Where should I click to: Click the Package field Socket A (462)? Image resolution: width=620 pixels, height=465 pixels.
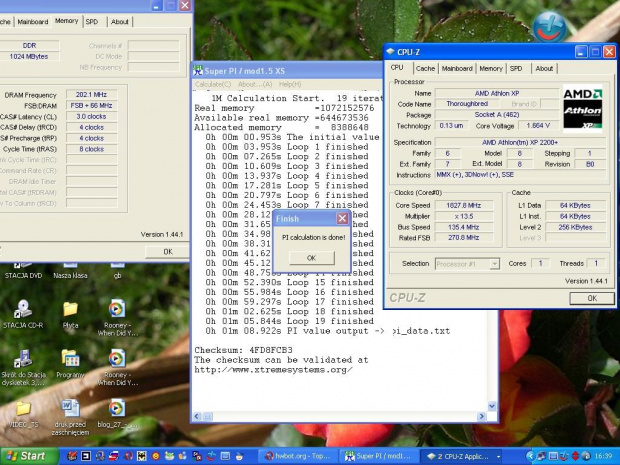497,115
